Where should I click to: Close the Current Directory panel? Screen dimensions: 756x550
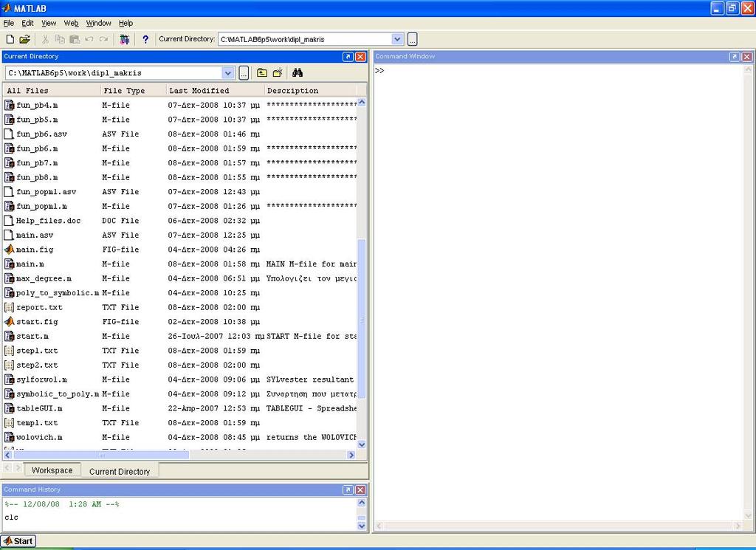point(360,56)
